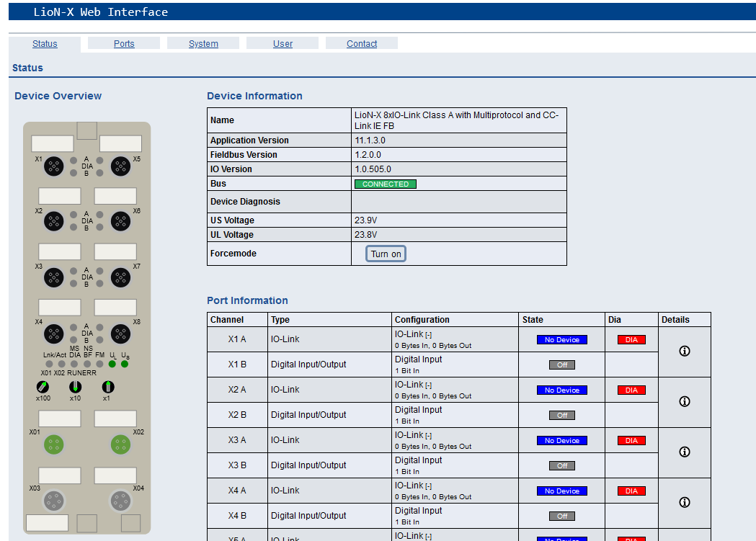Click the red DIA badge for X4 A
Image resolution: width=756 pixels, height=541 pixels.
tap(631, 491)
